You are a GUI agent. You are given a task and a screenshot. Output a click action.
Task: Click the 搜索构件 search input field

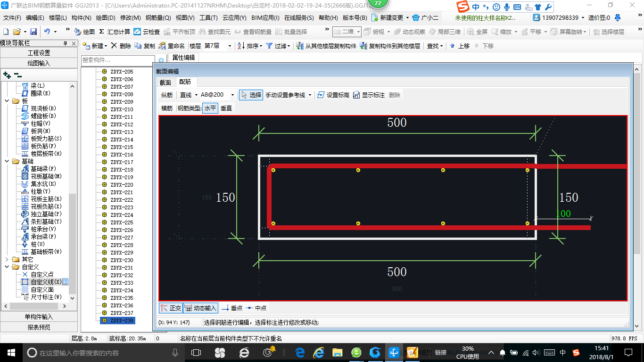click(x=118, y=60)
